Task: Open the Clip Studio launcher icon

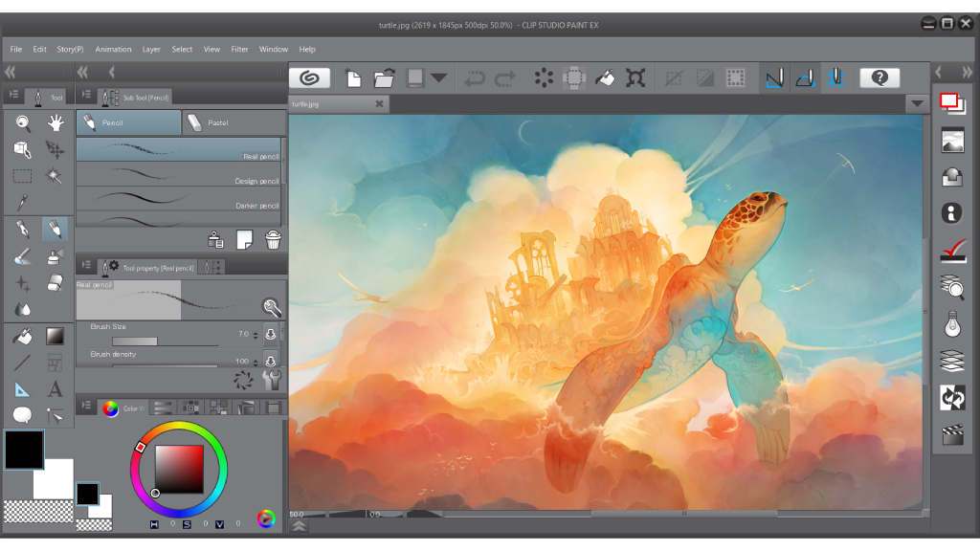Action: (x=309, y=78)
